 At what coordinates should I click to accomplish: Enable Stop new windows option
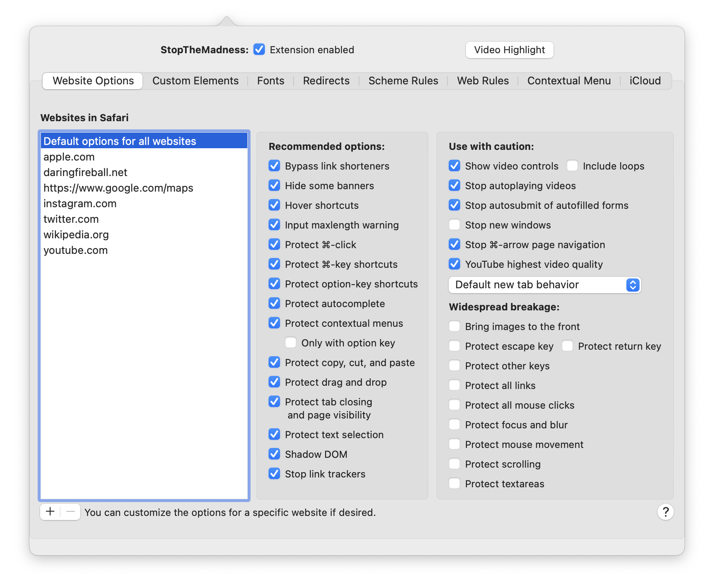tap(454, 225)
